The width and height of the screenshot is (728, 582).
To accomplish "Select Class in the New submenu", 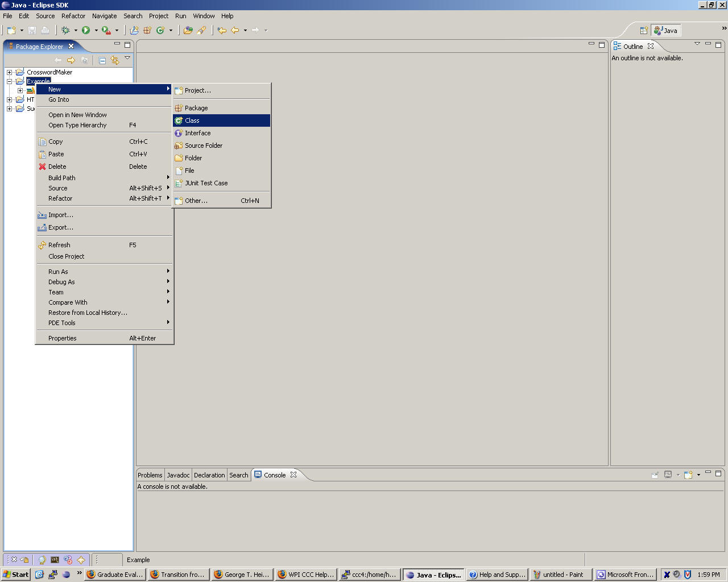I will coord(221,120).
